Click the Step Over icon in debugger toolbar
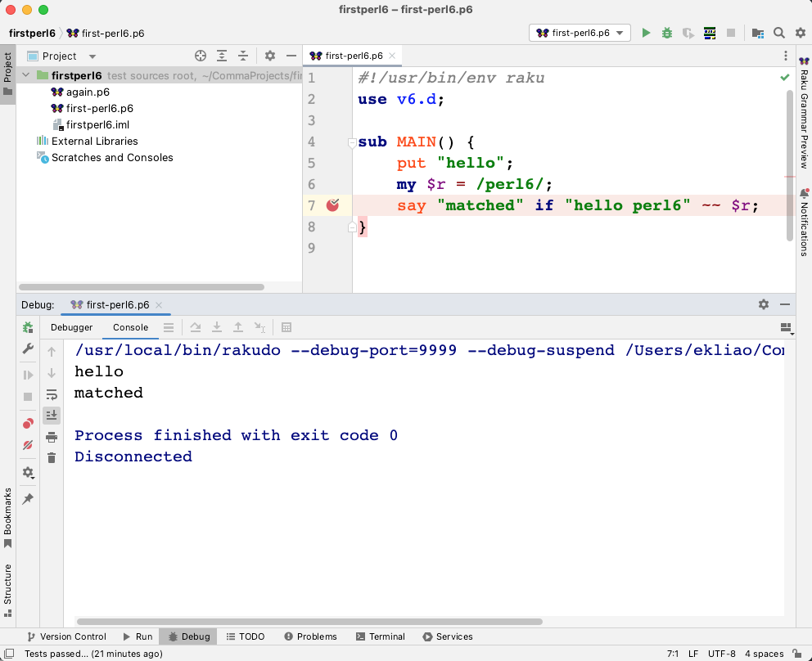Screen dimensions: 812x661 pyautogui.click(x=196, y=327)
